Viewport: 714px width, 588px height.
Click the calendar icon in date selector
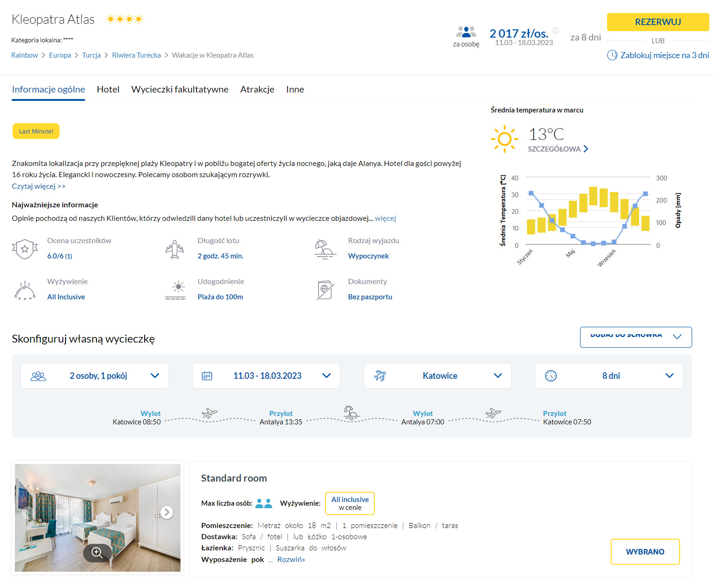pos(207,376)
